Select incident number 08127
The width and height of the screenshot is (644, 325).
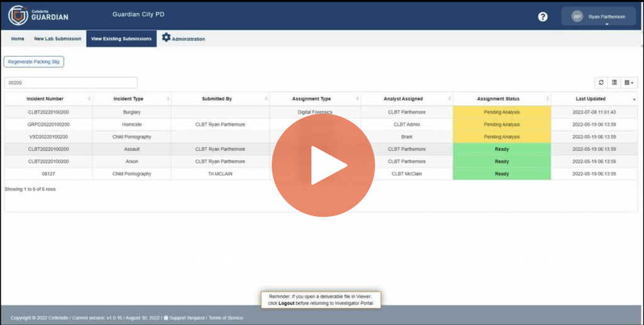coord(48,174)
